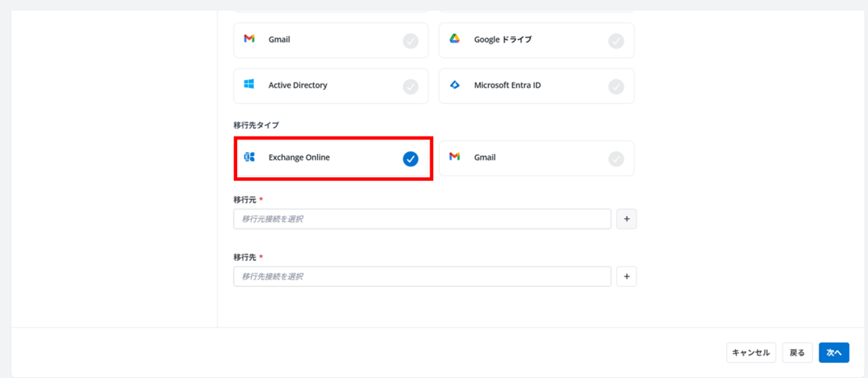This screenshot has width=868, height=378.
Task: Click the 次へ button
Action: click(x=834, y=353)
